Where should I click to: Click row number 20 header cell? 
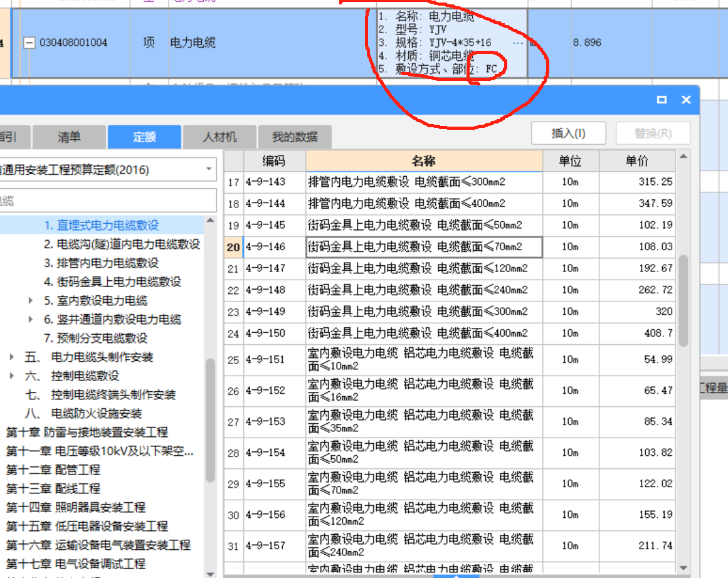coord(233,247)
